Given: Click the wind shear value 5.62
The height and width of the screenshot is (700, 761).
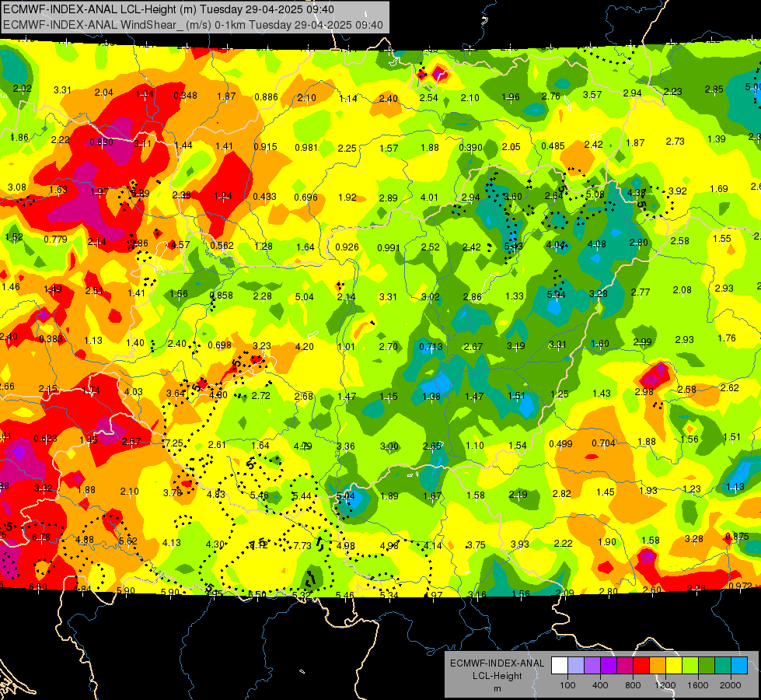Looking at the screenshot, I should point(128,541).
